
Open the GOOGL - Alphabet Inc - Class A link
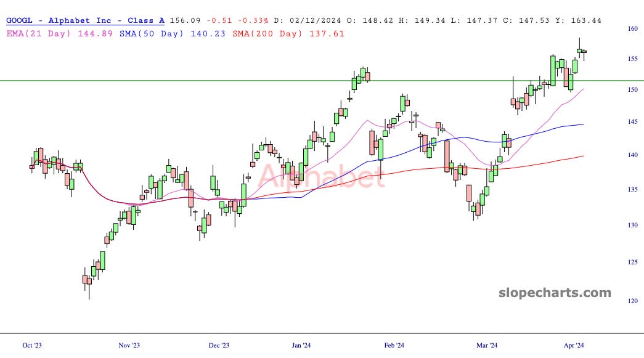tap(86, 20)
